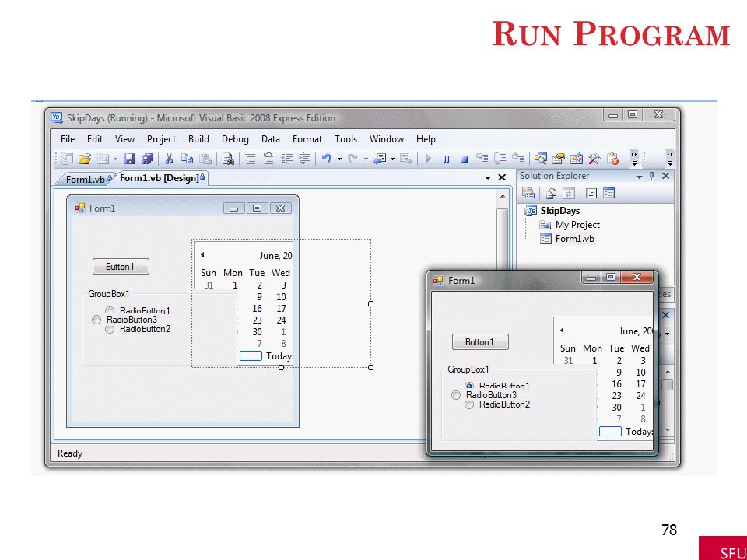The image size is (747, 560).
Task: Open the Debug menu
Action: coord(235,139)
